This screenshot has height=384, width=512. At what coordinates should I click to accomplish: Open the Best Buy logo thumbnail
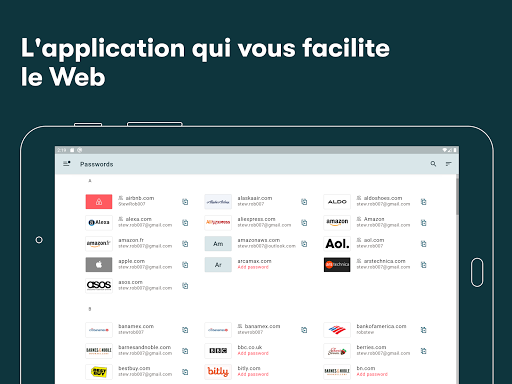tap(99, 372)
